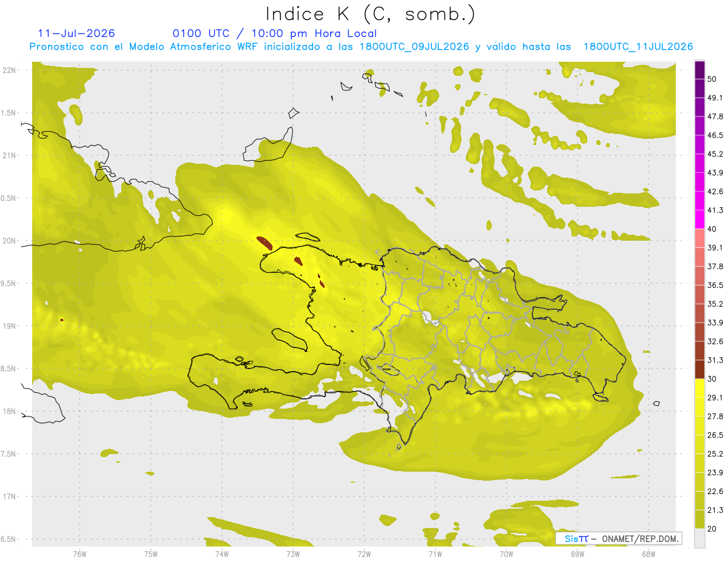The width and height of the screenshot is (728, 562).
Task: Click the '21.3' color scale label
Action: pos(715,510)
